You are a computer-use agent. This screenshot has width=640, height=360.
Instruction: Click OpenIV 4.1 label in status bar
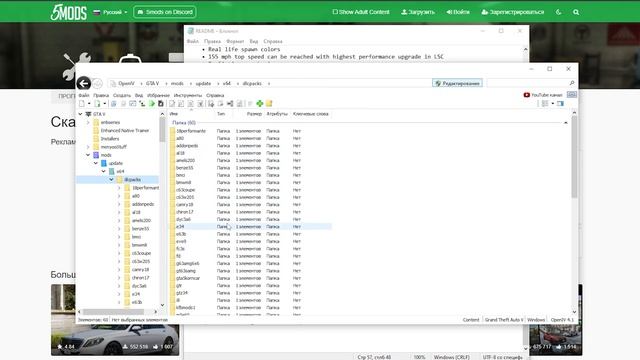pyautogui.click(x=562, y=320)
